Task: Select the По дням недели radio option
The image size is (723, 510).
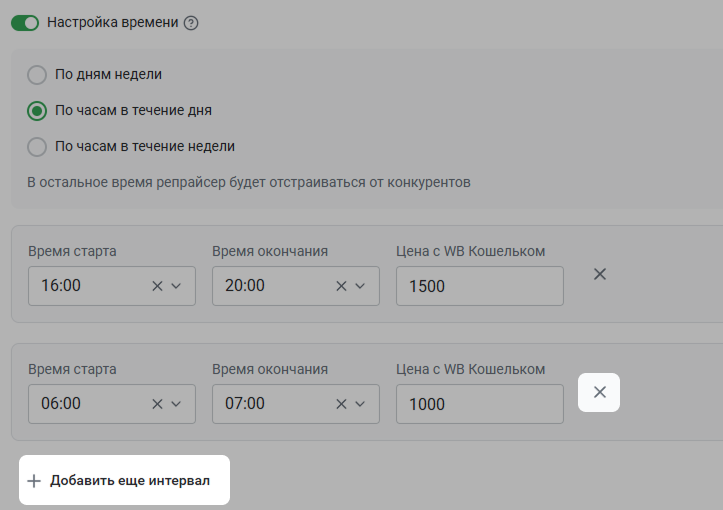Action: pyautogui.click(x=37, y=75)
